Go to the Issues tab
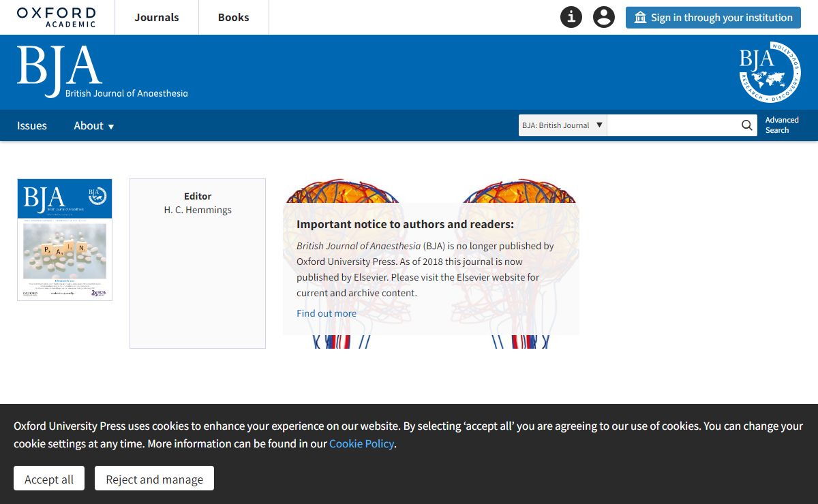 (32, 125)
